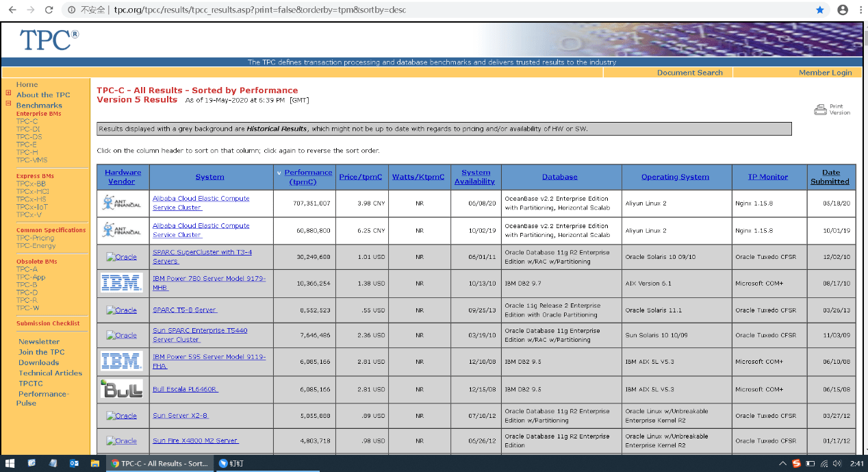The width and height of the screenshot is (868, 472).
Task: Sort by TP Monitor column header
Action: (768, 177)
